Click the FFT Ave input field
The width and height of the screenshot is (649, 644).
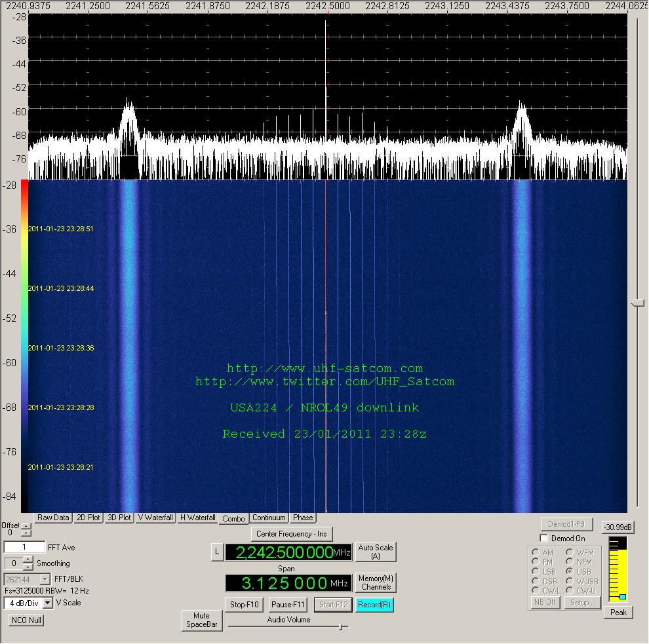(x=24, y=548)
